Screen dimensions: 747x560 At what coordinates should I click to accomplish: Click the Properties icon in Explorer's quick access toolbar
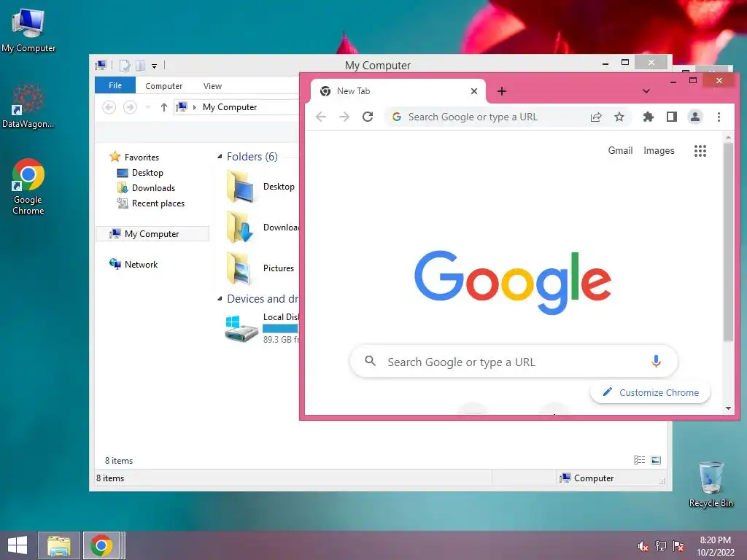point(124,65)
